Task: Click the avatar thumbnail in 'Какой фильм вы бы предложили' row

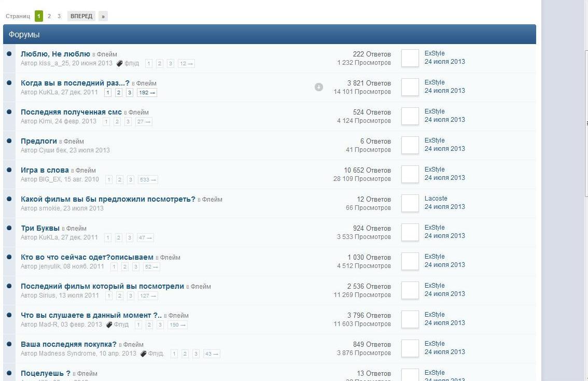Action: click(x=410, y=203)
